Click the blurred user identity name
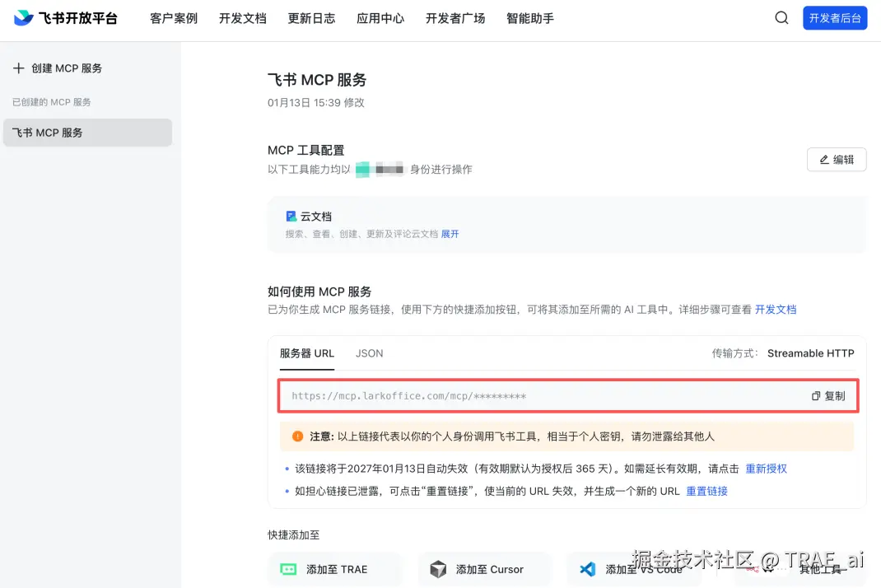881x588 pixels. tap(380, 169)
